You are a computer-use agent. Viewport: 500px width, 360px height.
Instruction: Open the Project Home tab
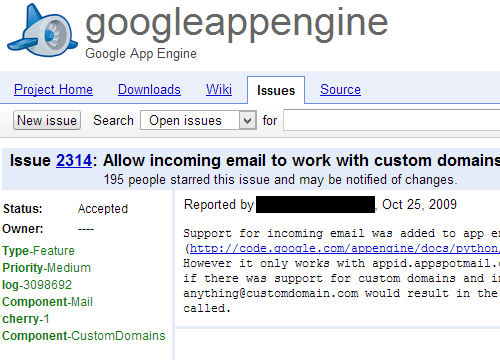click(53, 90)
